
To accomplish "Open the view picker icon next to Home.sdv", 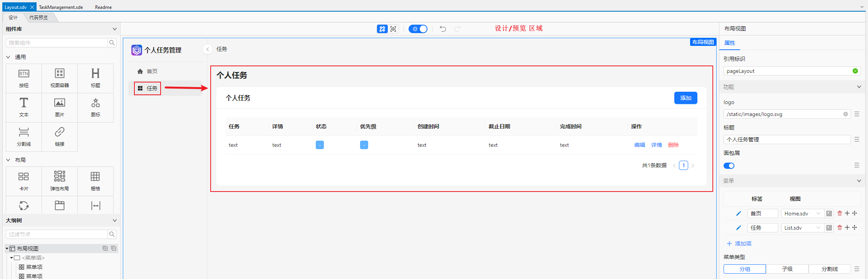I will 829,213.
